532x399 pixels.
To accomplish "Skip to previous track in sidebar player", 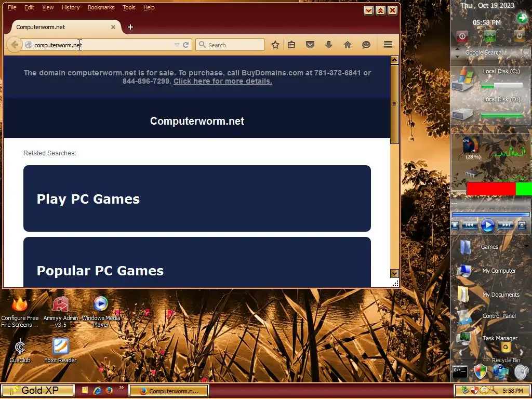I will pos(470,225).
